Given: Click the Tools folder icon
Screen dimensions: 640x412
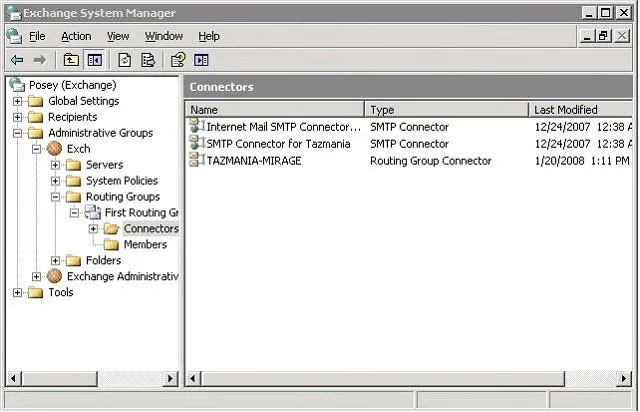Looking at the screenshot, I should [x=36, y=292].
